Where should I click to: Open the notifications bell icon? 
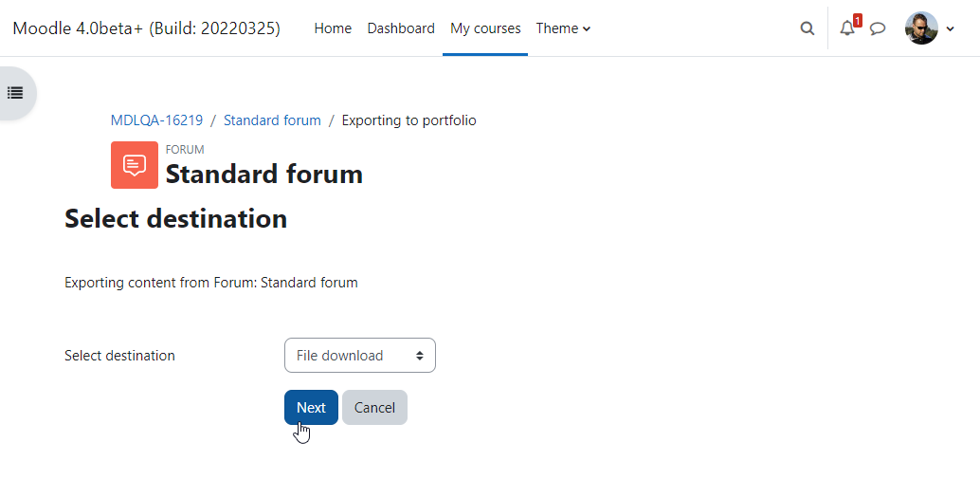point(847,28)
